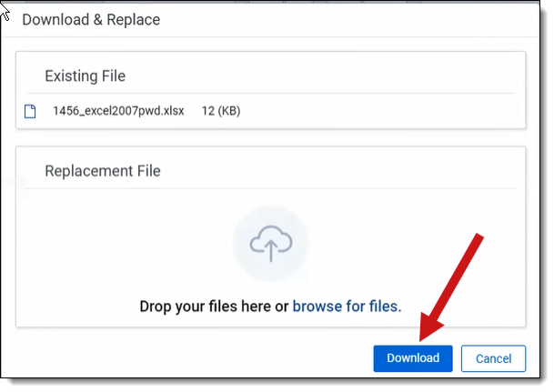This screenshot has width=554, height=392.
Task: Click the blue Download button
Action: [413, 358]
